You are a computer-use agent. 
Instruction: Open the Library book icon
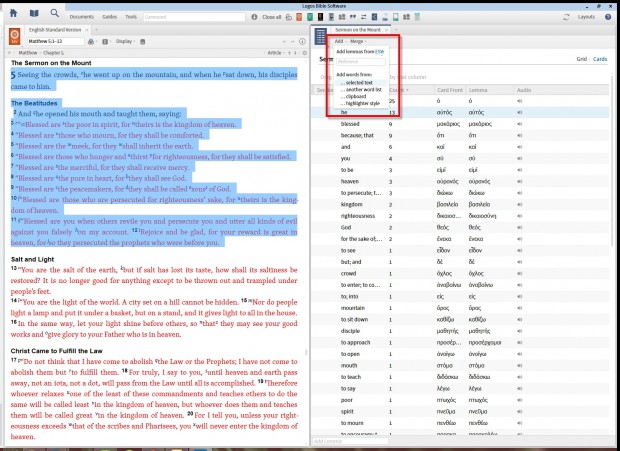[35, 15]
